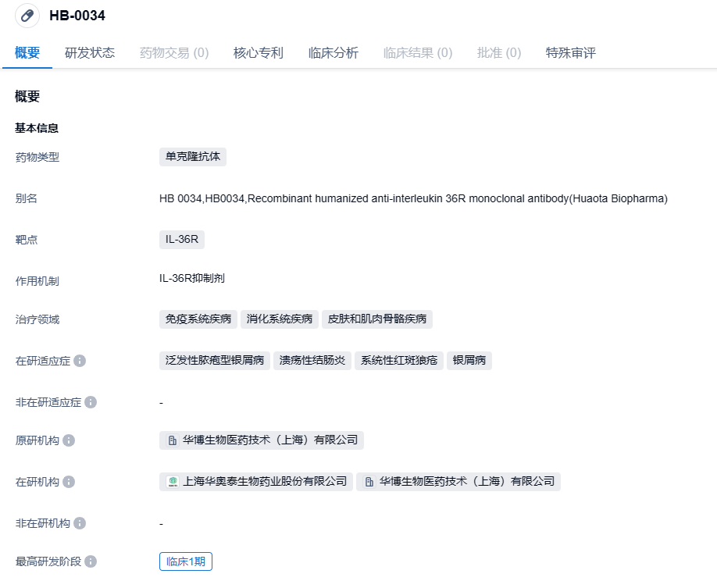717x588 pixels.
Task: Open 泛发性脓疱型银屑病 indication tag
Action: pyautogui.click(x=215, y=361)
